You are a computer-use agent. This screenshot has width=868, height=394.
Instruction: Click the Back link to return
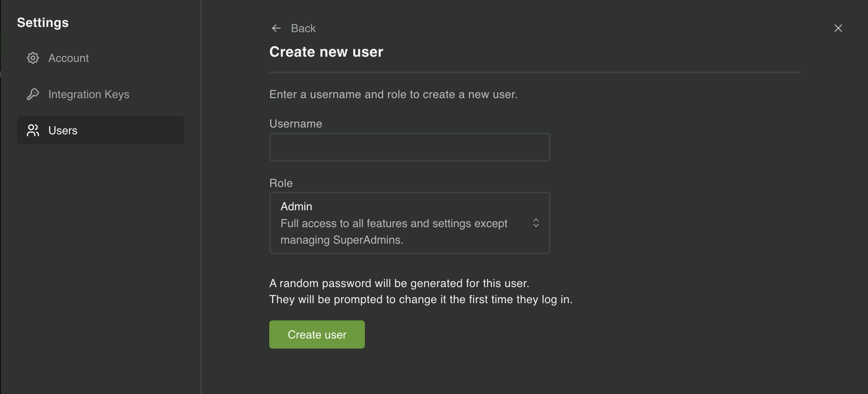pos(303,28)
